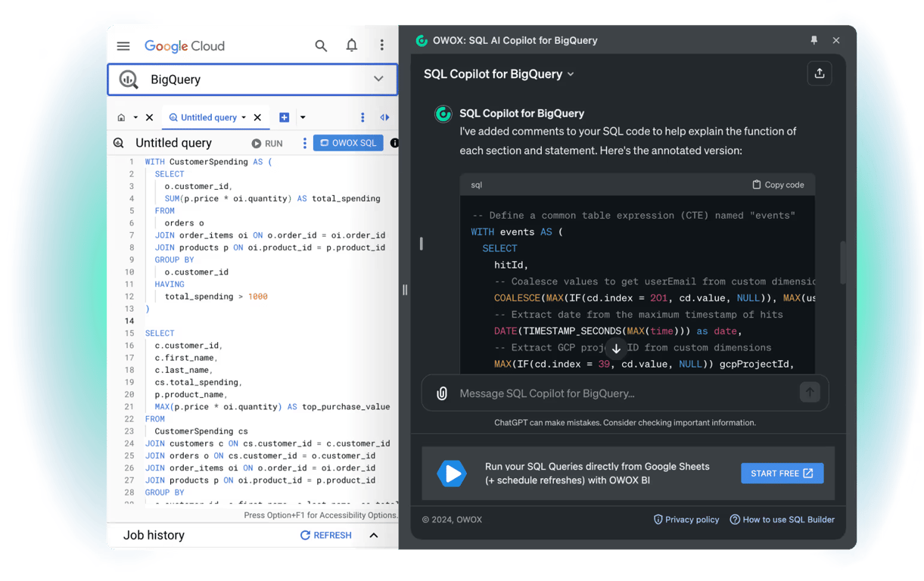Screen dimensions: 924x581
Task: Click the WITH events AS ( code line
Action: coord(517,232)
